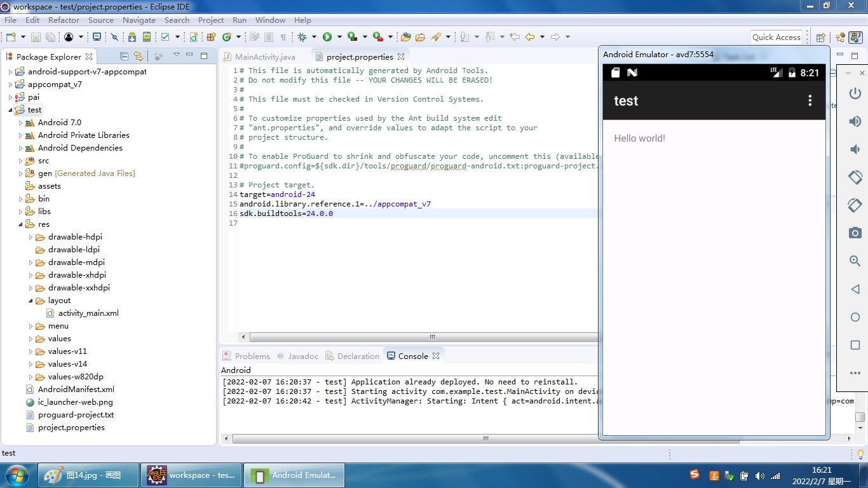Open the Refactor menu

(x=64, y=20)
